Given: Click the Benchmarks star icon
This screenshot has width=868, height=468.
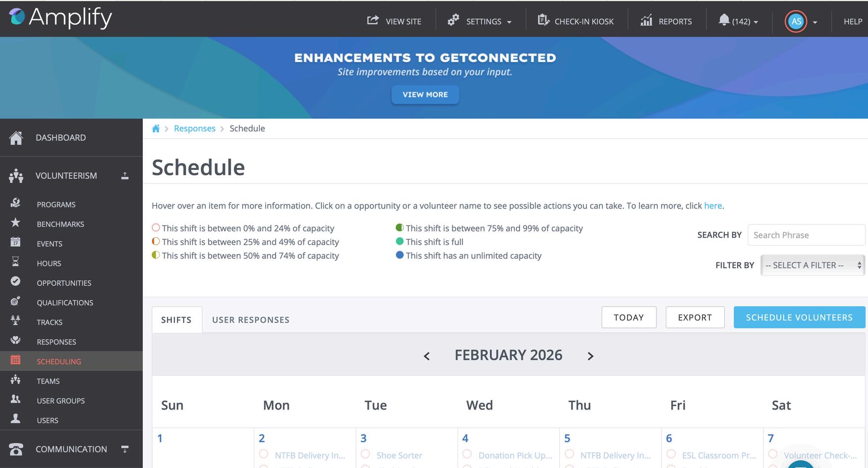Looking at the screenshot, I should pos(15,223).
